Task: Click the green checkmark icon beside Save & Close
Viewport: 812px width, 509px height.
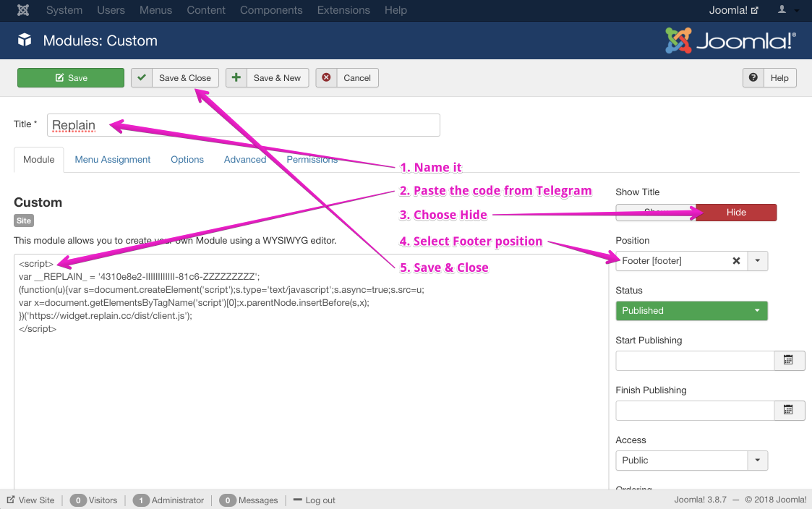Action: point(142,77)
